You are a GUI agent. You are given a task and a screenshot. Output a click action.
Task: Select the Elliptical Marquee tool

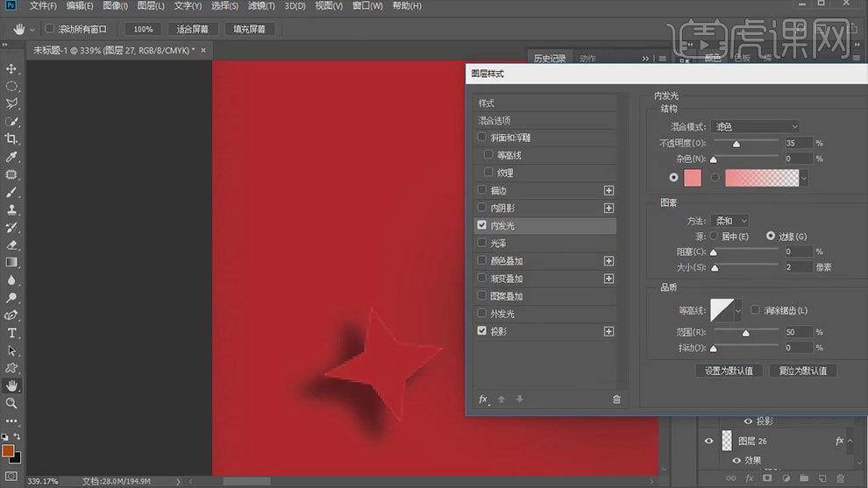tap(11, 87)
